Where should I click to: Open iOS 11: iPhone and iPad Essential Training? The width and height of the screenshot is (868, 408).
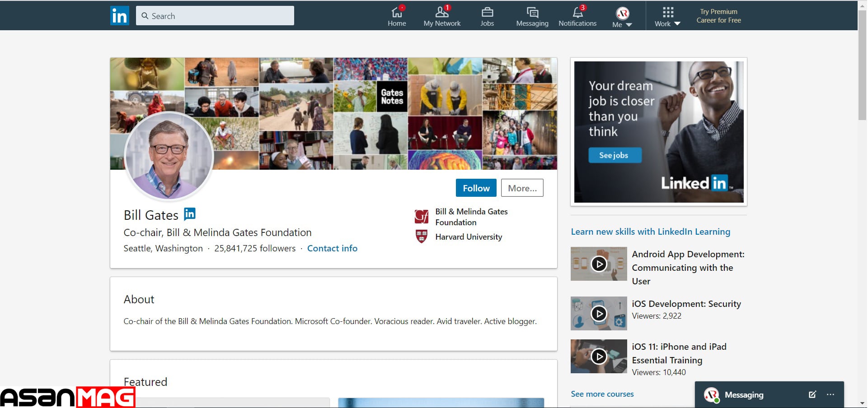click(679, 353)
